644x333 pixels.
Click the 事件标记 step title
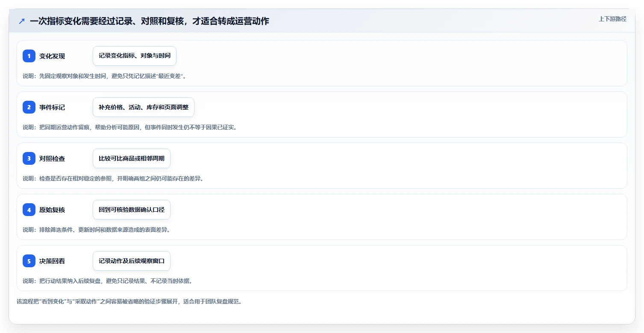click(52, 107)
